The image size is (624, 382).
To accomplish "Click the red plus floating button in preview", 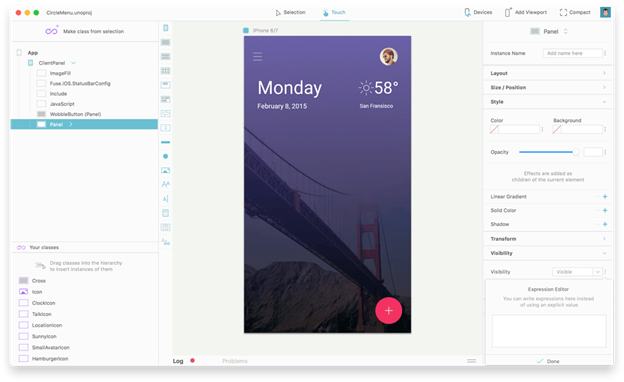I will (388, 310).
